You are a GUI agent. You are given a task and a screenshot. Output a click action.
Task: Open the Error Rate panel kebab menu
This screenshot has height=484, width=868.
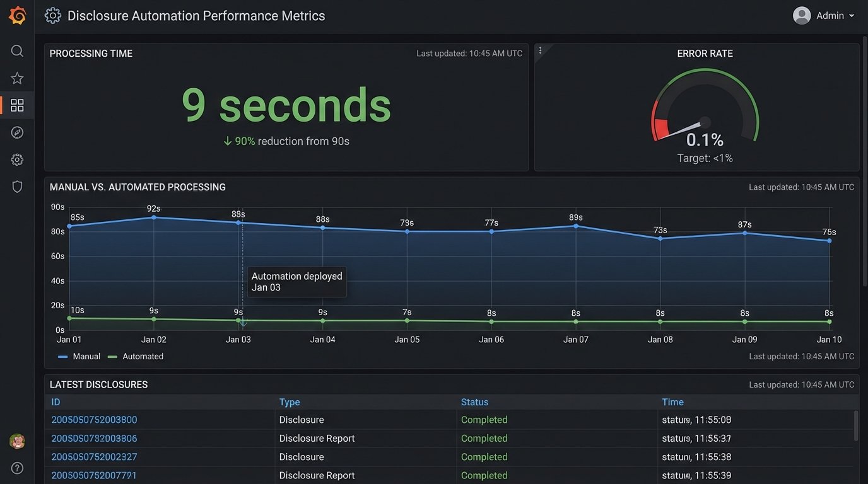click(x=540, y=49)
